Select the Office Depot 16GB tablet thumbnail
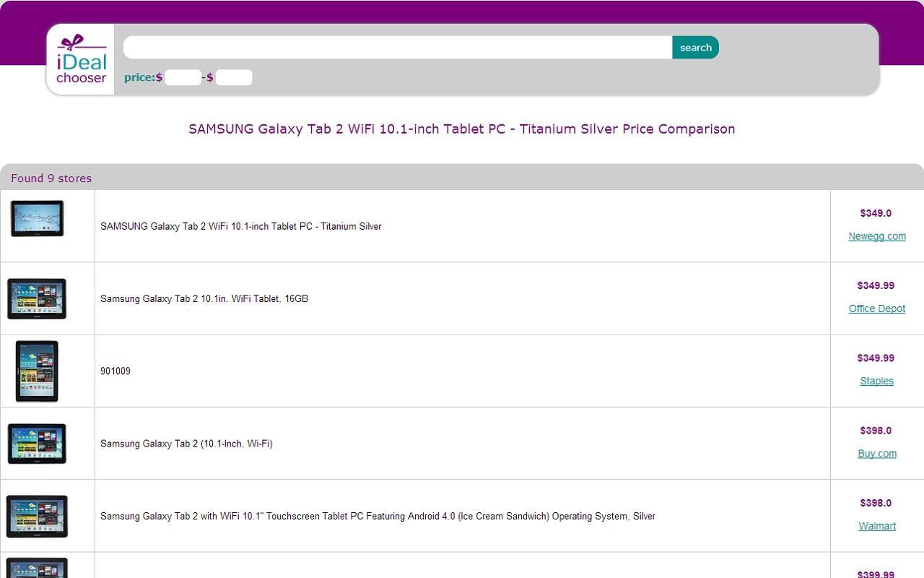 (37, 298)
